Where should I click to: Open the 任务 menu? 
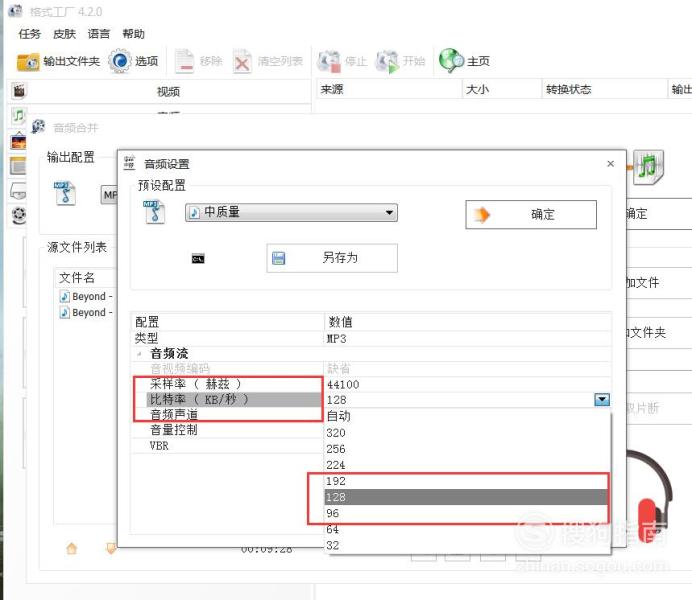tap(30, 34)
